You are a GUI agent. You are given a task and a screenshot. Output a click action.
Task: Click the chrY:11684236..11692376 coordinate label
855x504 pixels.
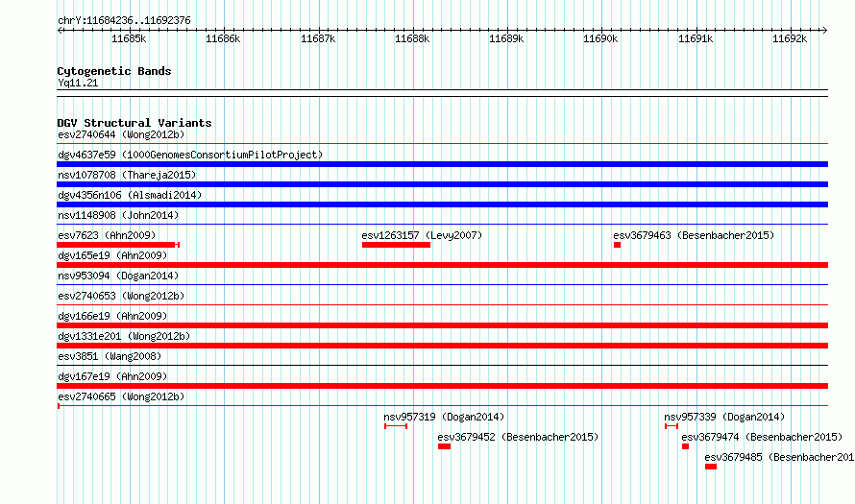124,20
